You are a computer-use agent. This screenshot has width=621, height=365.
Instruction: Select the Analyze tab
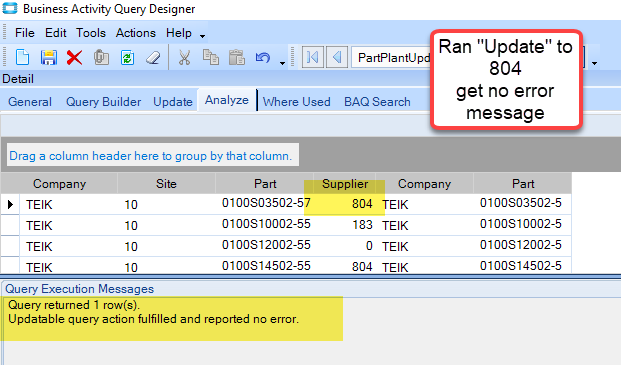tap(227, 100)
